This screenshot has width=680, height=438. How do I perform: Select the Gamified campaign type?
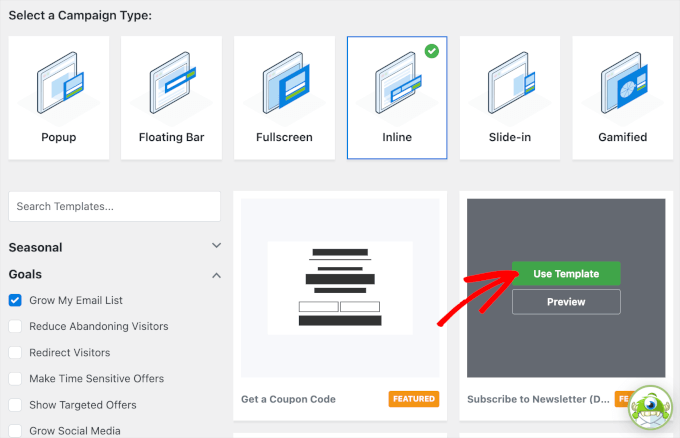tap(622, 98)
